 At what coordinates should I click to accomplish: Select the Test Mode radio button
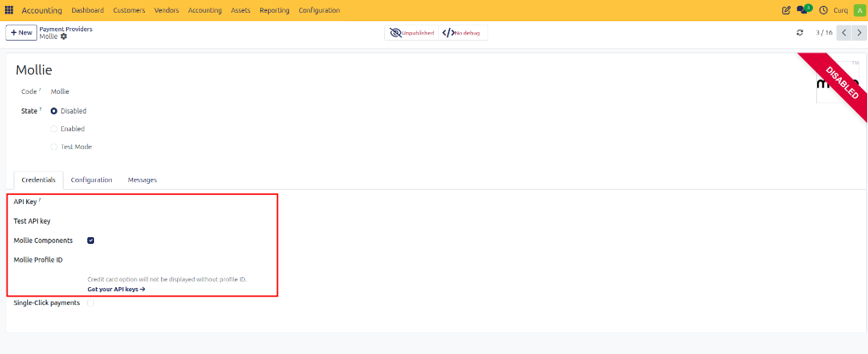[x=53, y=147]
